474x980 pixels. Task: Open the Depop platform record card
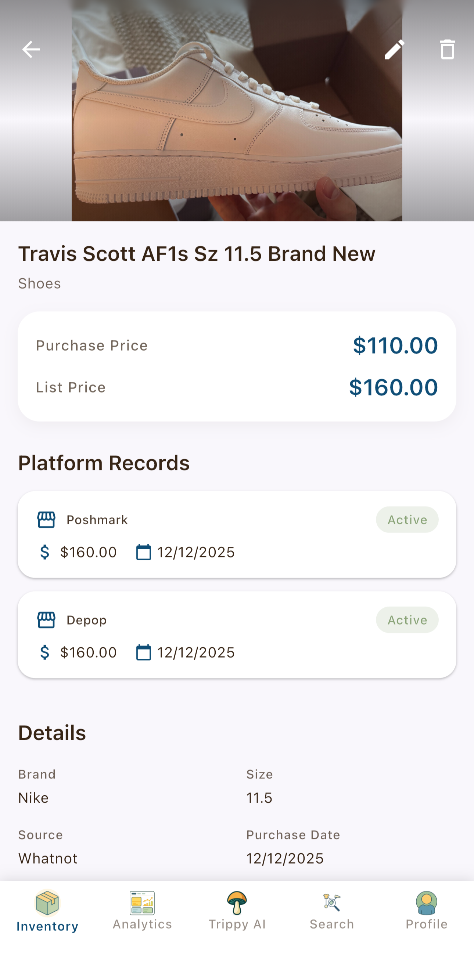(237, 634)
